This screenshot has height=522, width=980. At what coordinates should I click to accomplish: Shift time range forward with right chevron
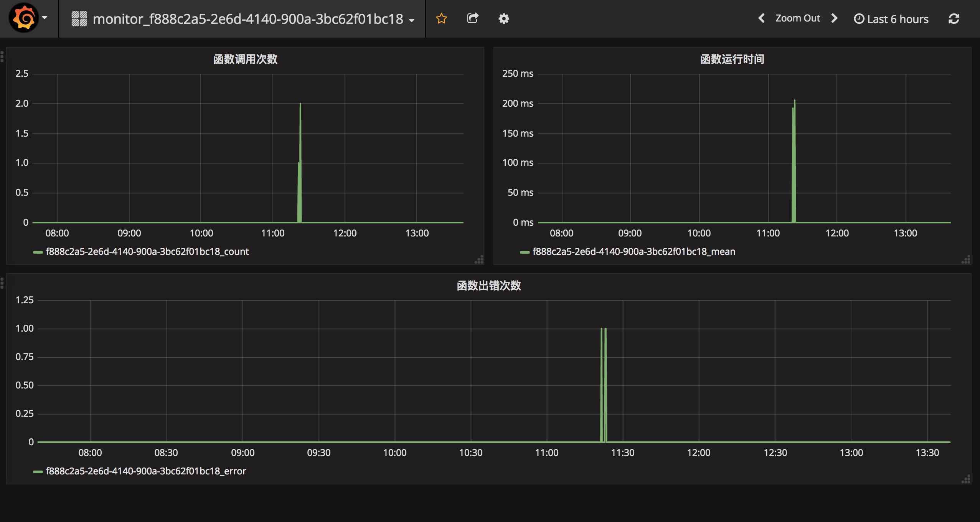click(834, 18)
